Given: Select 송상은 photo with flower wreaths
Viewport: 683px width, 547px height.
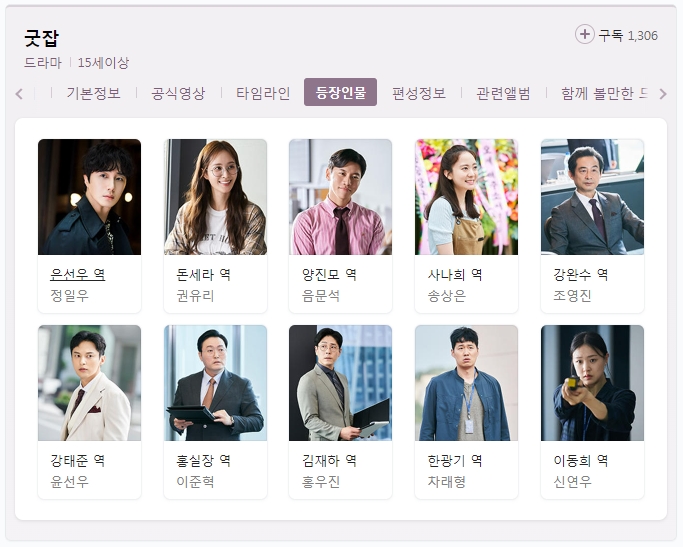Looking at the screenshot, I should pos(467,197).
